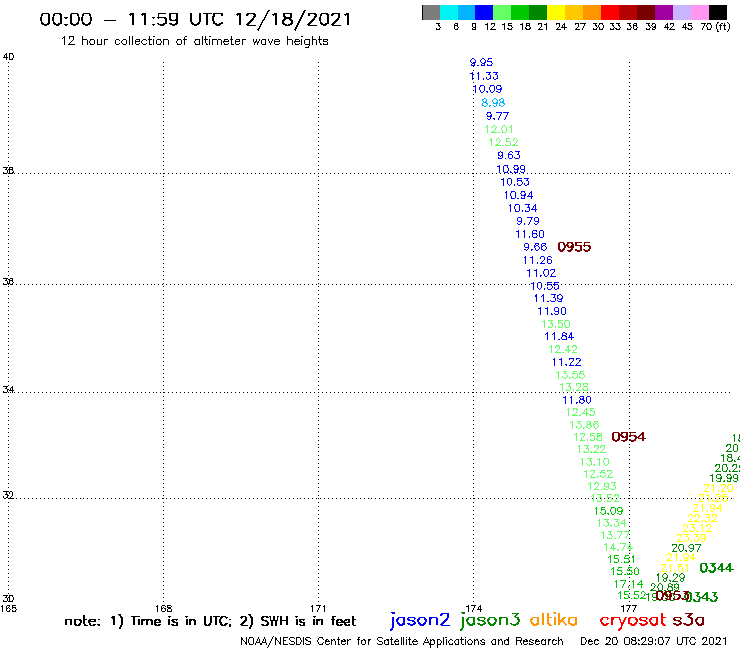Click the wave height value 11.33
Image resolution: width=740 pixels, height=650 pixels.
click(x=484, y=76)
